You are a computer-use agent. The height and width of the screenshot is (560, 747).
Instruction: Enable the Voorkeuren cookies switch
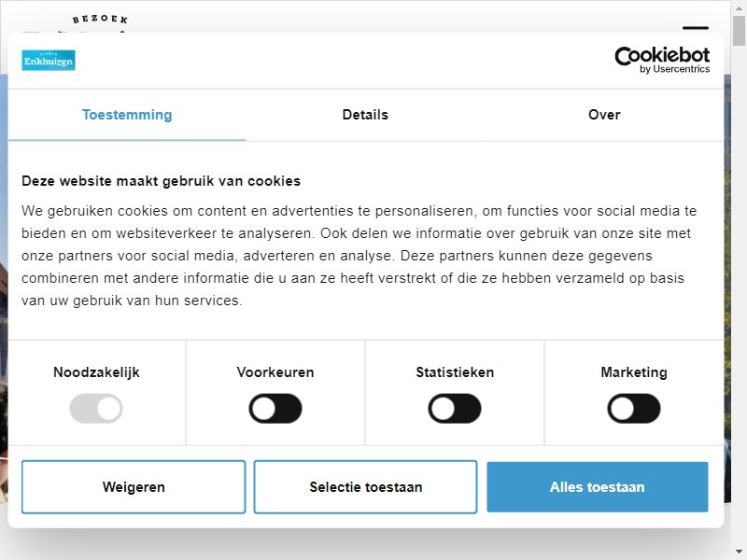pyautogui.click(x=275, y=408)
